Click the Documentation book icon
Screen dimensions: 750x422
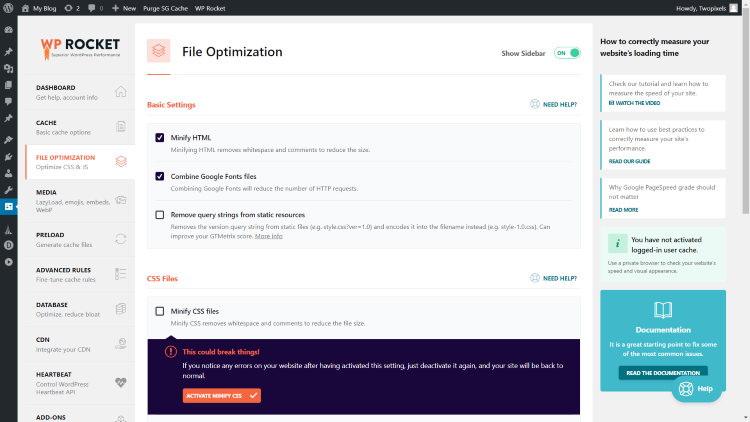(663, 310)
